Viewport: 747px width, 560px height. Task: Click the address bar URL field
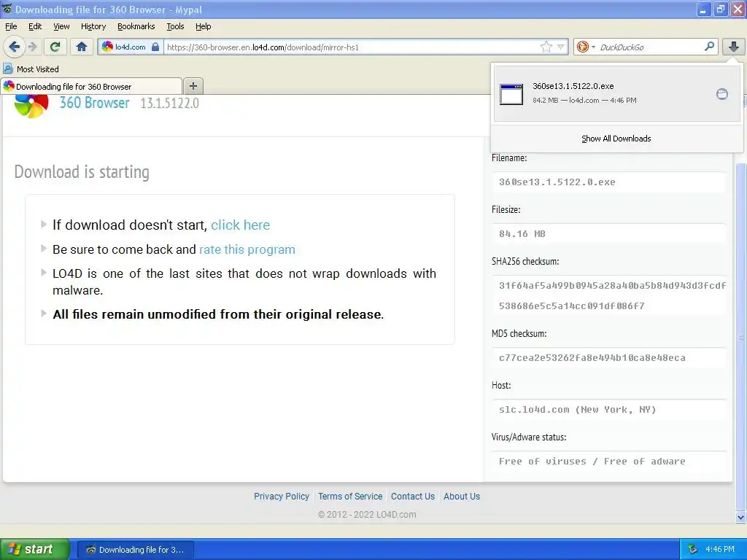tap(352, 47)
